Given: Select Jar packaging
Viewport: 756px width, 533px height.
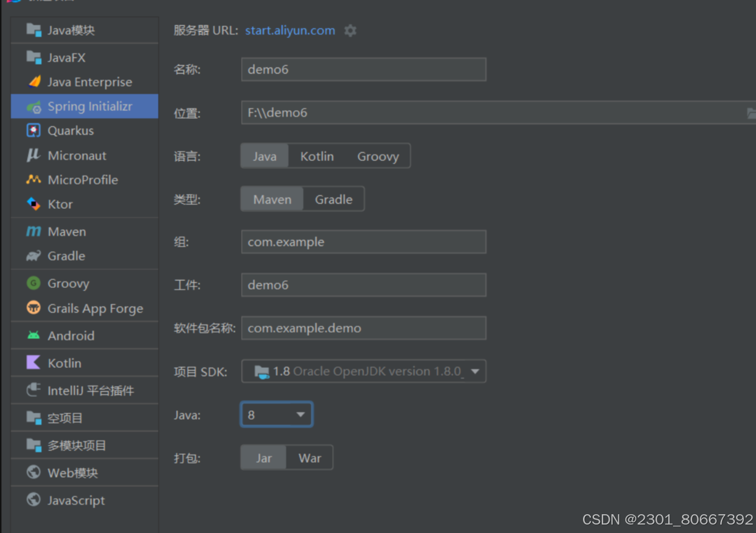Looking at the screenshot, I should [264, 458].
